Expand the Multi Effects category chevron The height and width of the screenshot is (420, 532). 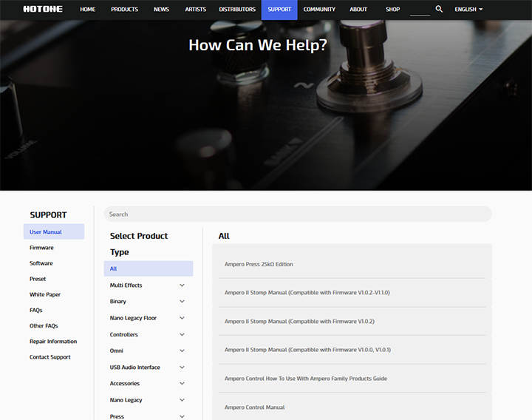click(x=182, y=285)
